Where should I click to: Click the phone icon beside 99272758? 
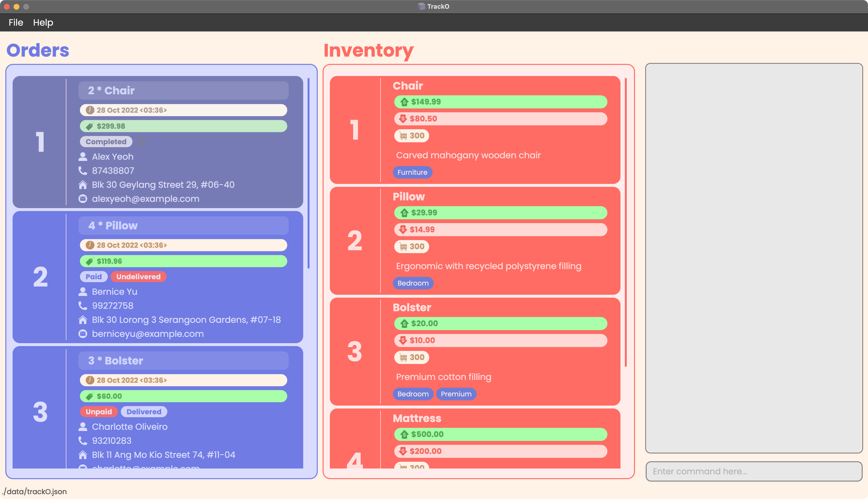point(83,306)
